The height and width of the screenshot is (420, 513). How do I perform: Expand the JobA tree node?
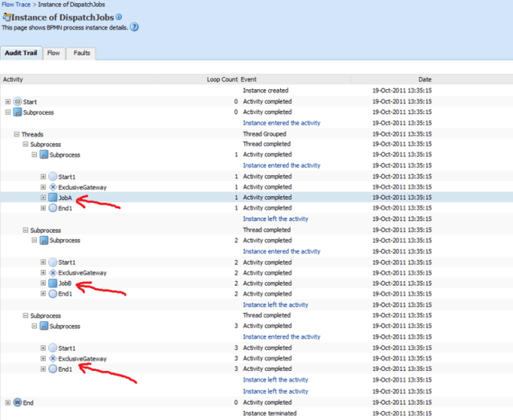tap(43, 198)
